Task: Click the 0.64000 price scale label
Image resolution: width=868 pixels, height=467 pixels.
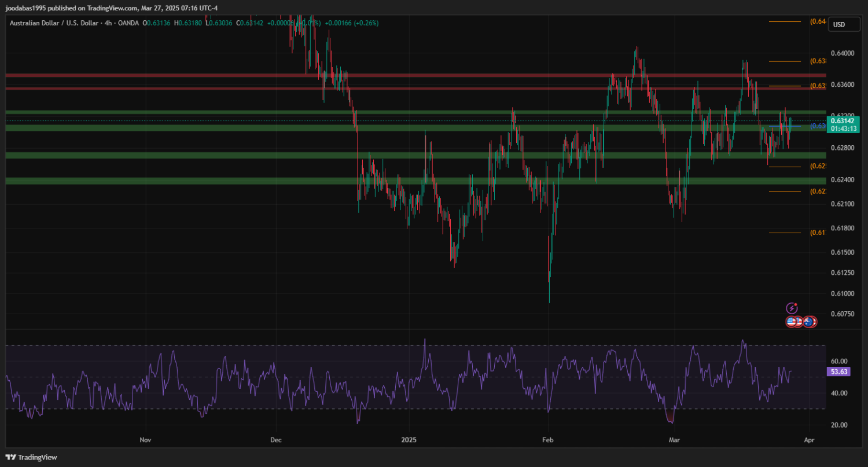Action: tap(842, 53)
